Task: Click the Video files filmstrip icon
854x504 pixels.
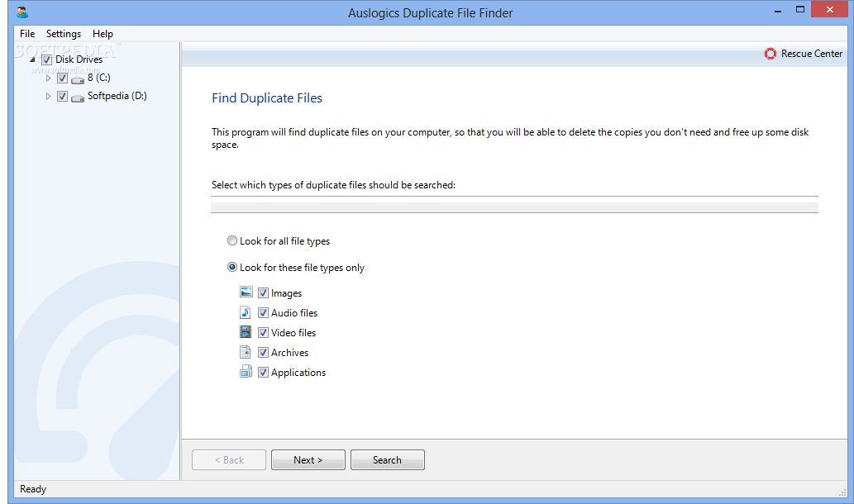Action: pos(246,331)
